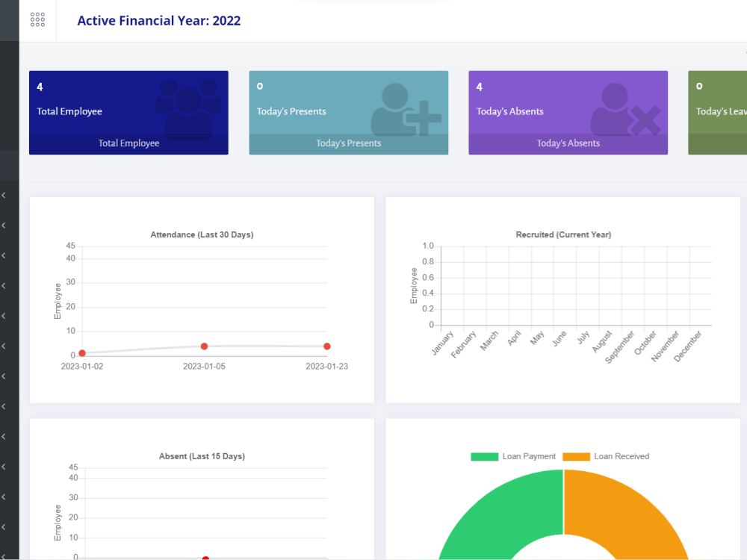Select the Today's Leave card
This screenshot has width=747, height=560.
(717, 113)
